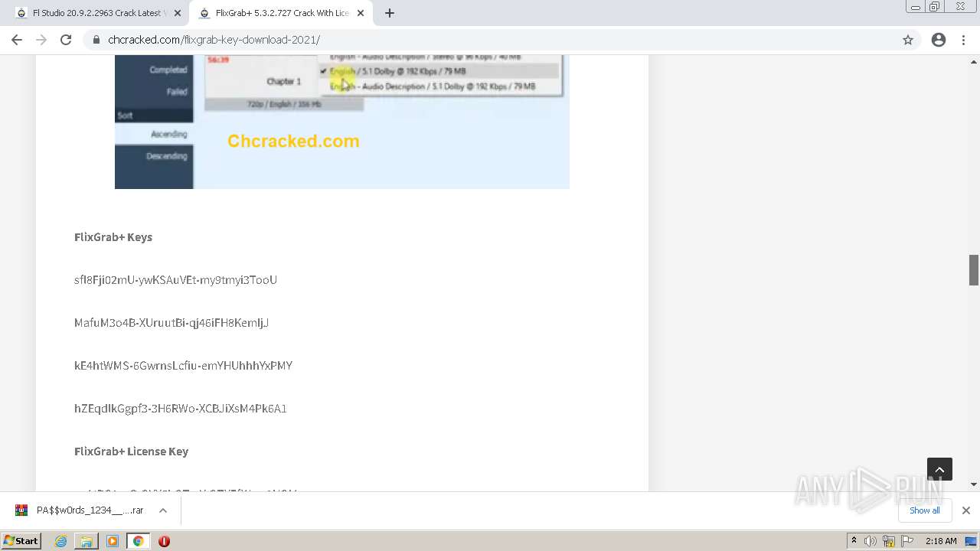Open the Windows Start menu
This screenshot has height=551, width=980.
tap(21, 541)
